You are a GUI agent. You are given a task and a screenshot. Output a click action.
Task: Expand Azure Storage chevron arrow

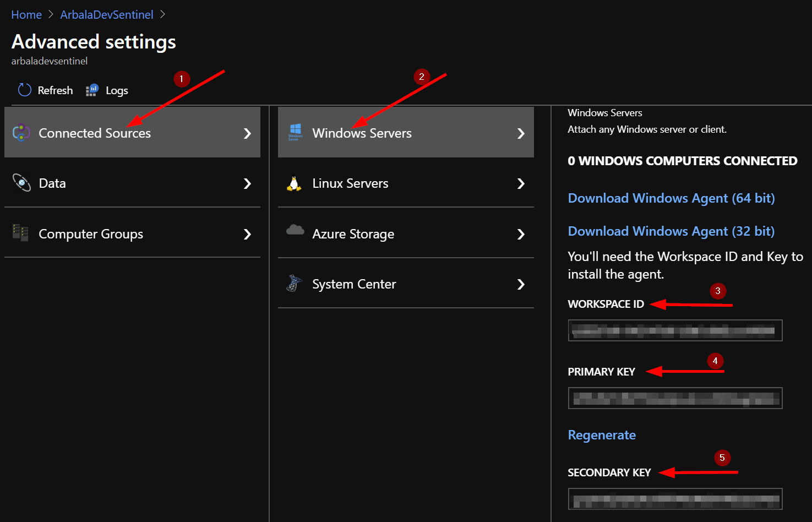click(521, 234)
